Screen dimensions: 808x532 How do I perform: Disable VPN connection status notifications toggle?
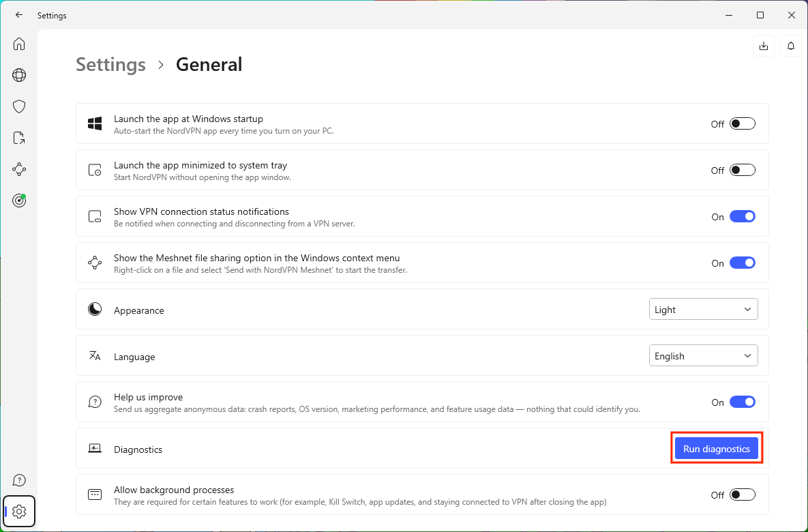tap(742, 217)
